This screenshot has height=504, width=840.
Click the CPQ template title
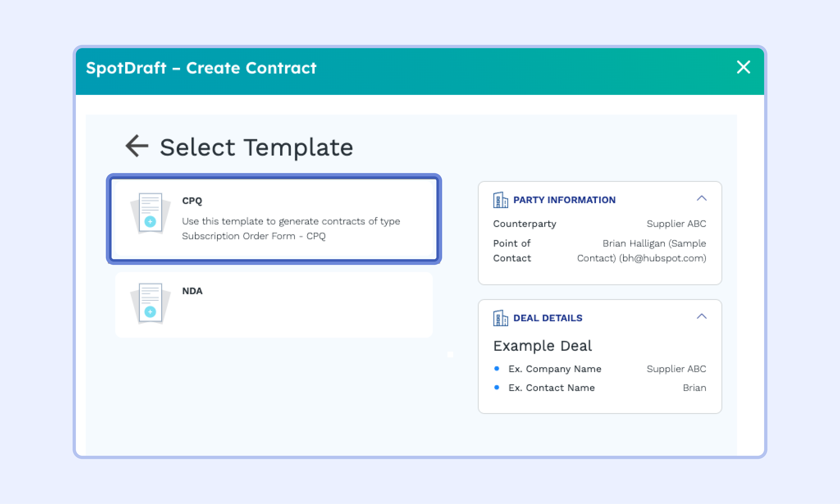point(192,201)
